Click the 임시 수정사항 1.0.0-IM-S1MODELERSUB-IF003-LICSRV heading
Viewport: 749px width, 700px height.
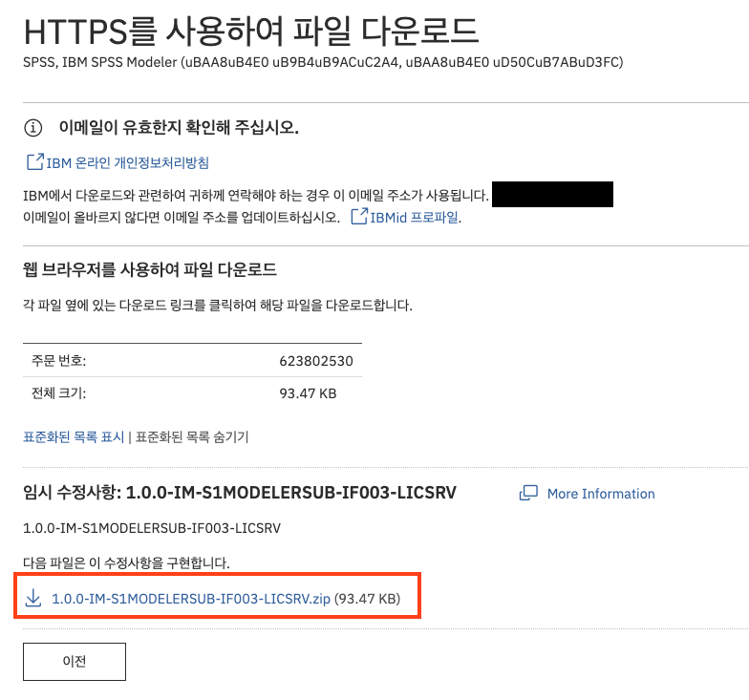(240, 493)
